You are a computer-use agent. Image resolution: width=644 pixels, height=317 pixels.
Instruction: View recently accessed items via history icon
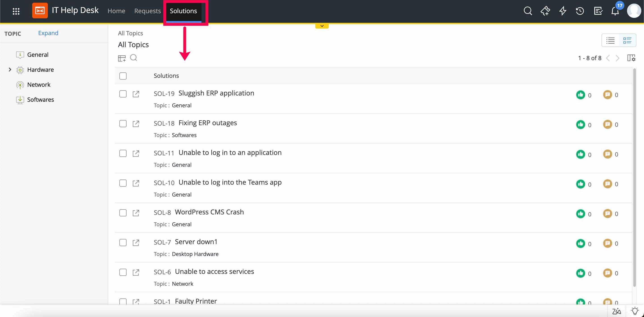580,11
